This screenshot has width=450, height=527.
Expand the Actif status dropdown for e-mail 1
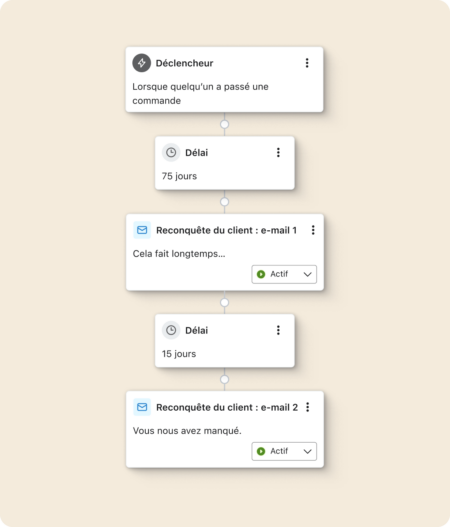(x=284, y=274)
